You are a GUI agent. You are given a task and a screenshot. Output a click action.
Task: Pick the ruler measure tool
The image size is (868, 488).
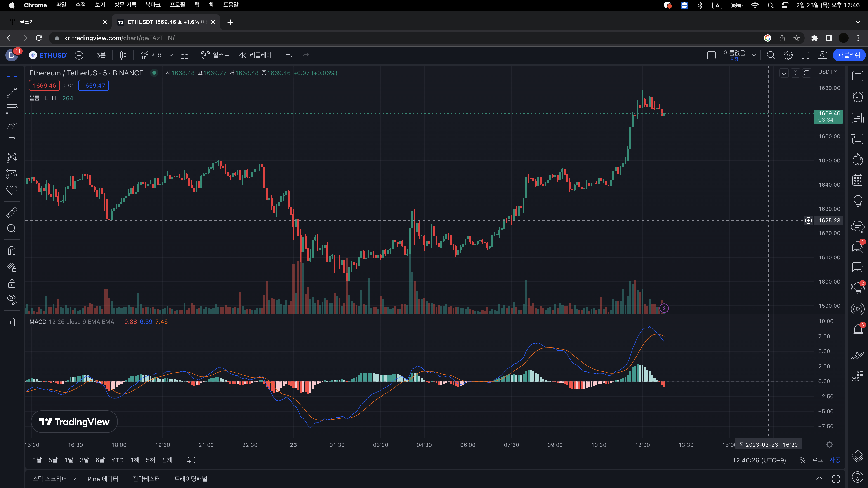(12, 212)
